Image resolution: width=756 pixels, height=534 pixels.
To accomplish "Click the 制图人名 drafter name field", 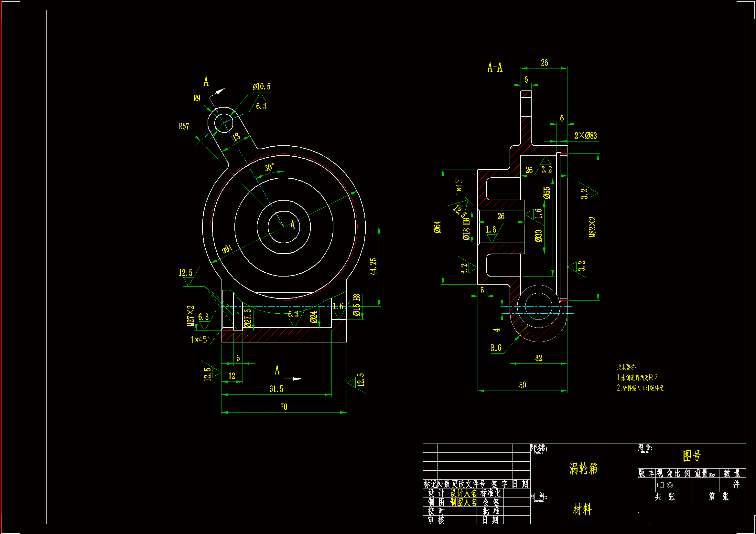I will [463, 502].
